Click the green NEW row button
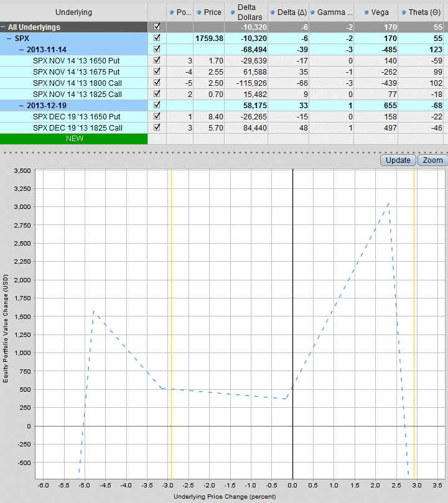Image resolution: width=448 pixels, height=503 pixels. point(74,139)
